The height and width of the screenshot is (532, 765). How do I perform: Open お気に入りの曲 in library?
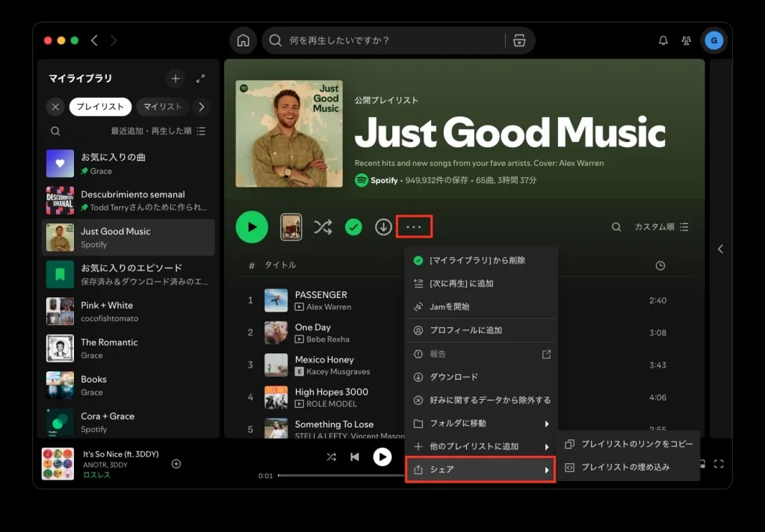(x=128, y=164)
